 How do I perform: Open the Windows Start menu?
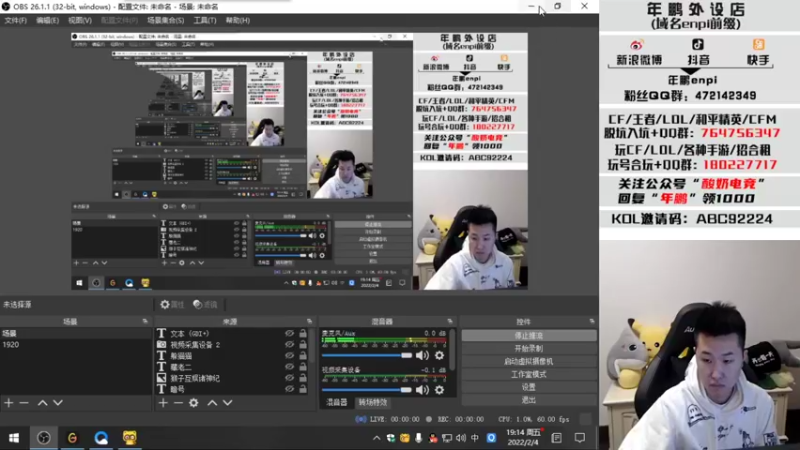[x=14, y=438]
